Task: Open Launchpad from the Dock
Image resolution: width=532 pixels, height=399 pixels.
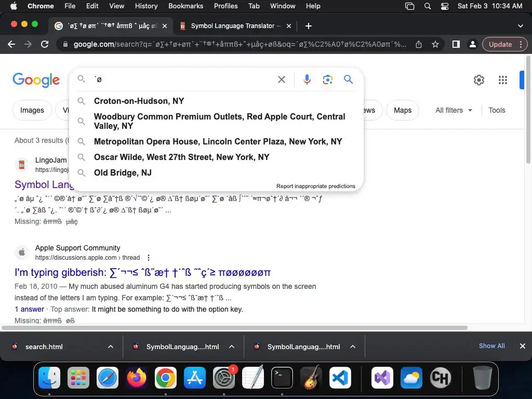Action: pyautogui.click(x=78, y=378)
